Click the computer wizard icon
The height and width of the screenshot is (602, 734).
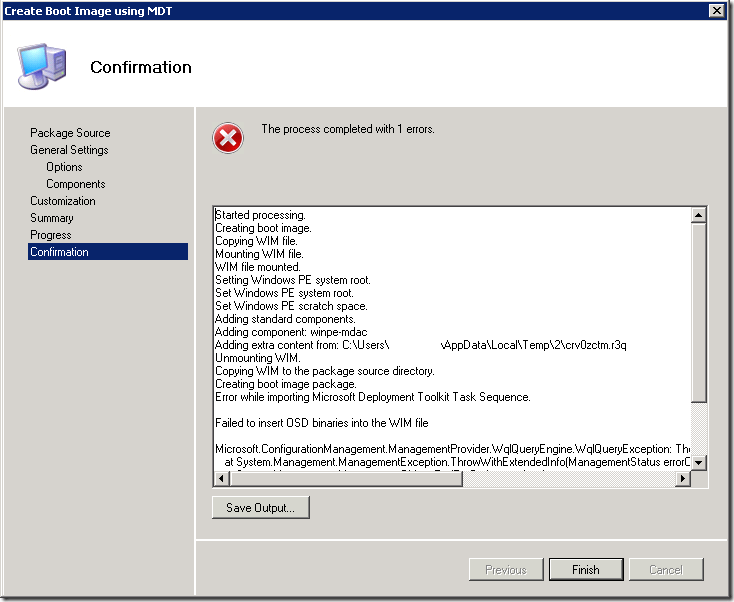pyautogui.click(x=42, y=66)
